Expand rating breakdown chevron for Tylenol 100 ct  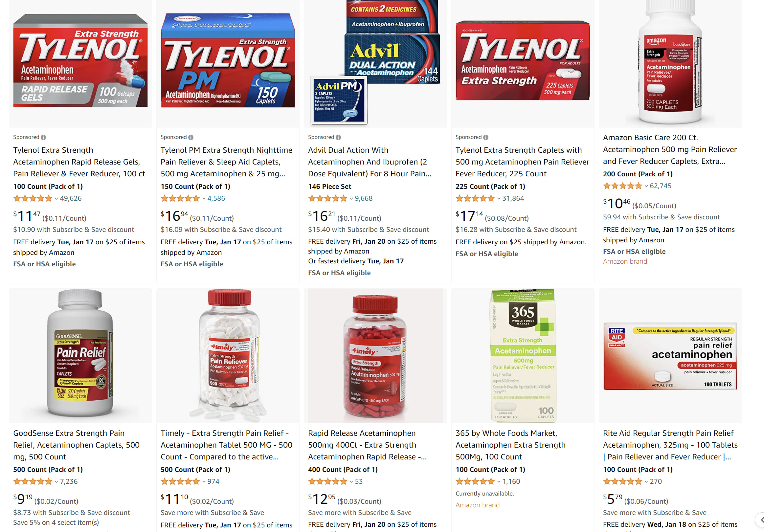56,199
